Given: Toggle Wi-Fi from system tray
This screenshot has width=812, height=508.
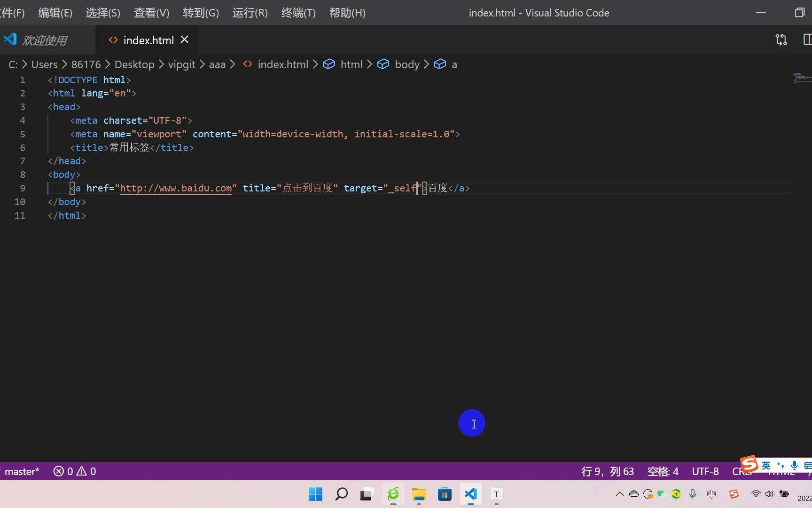Looking at the screenshot, I should coord(755,494).
